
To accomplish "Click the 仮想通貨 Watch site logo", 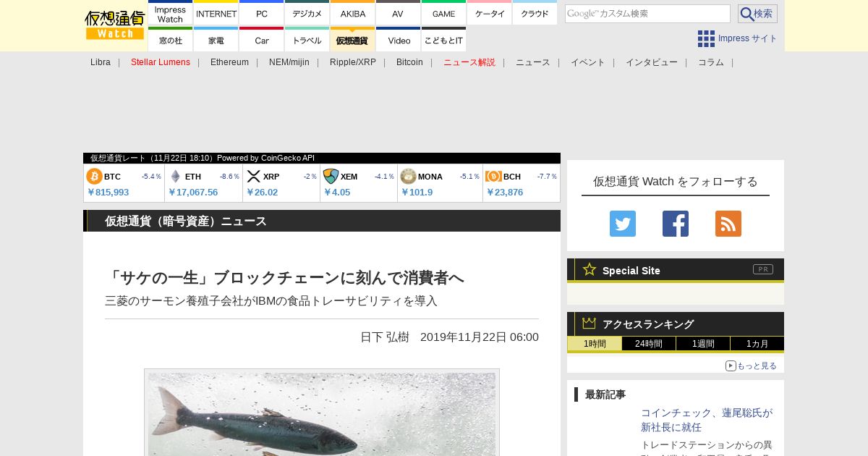I will [115, 25].
